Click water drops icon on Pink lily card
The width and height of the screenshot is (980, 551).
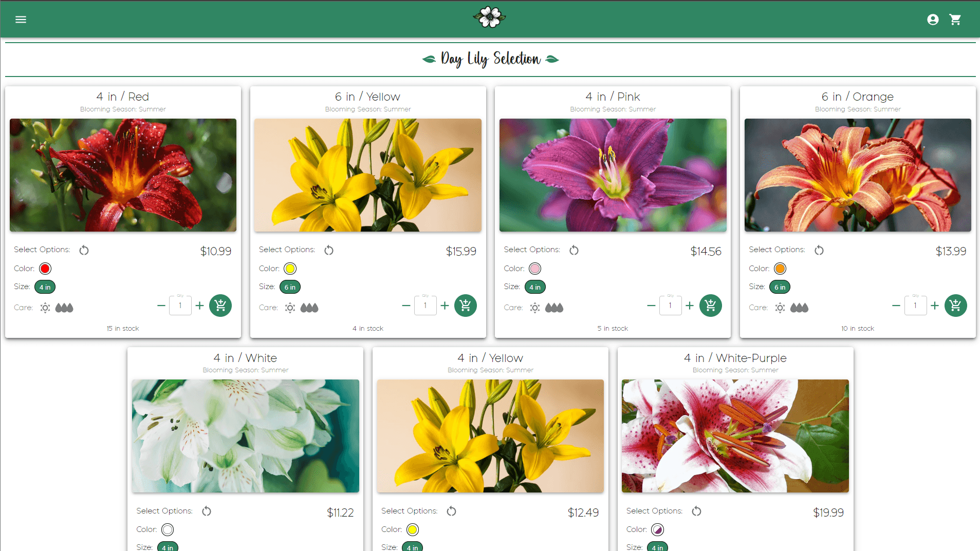click(x=554, y=308)
